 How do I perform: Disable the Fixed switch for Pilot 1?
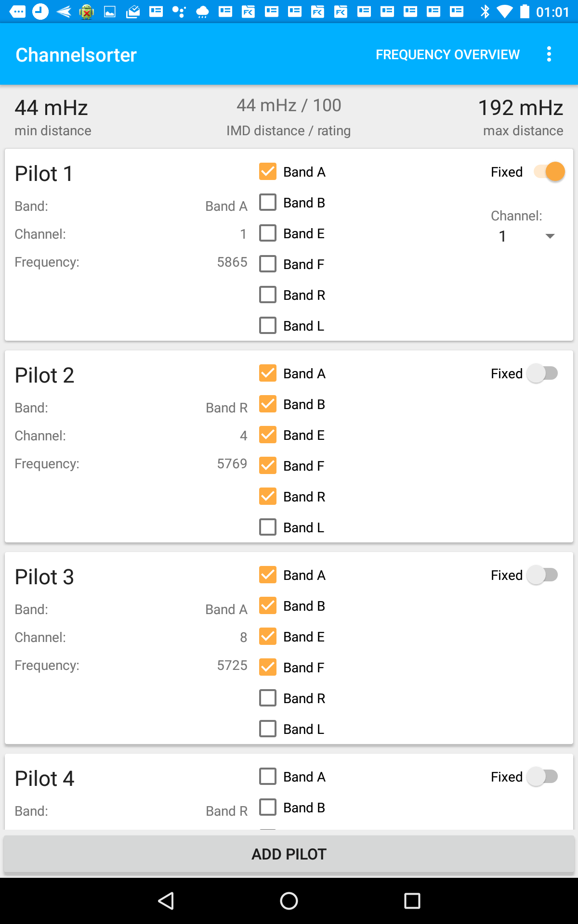coord(549,172)
